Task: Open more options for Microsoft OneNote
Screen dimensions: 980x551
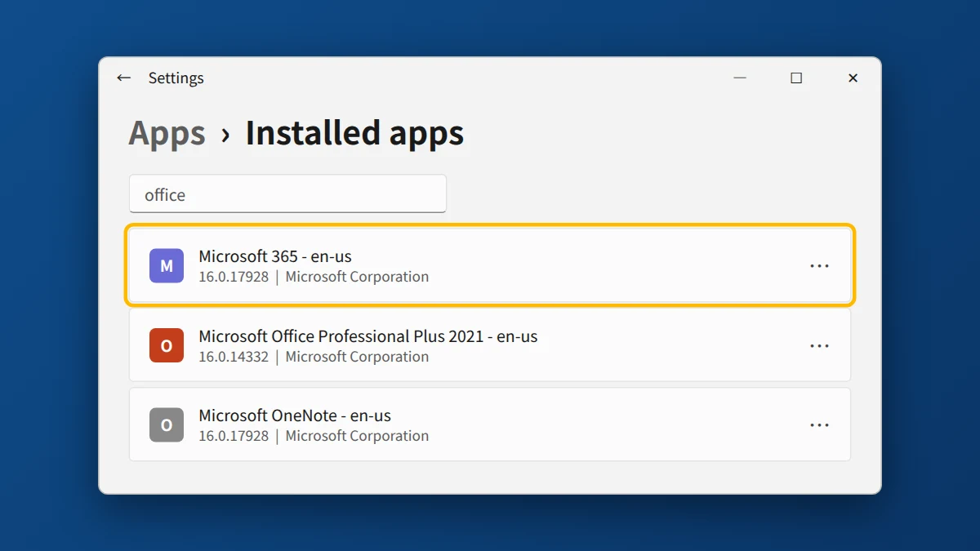Action: click(x=819, y=425)
